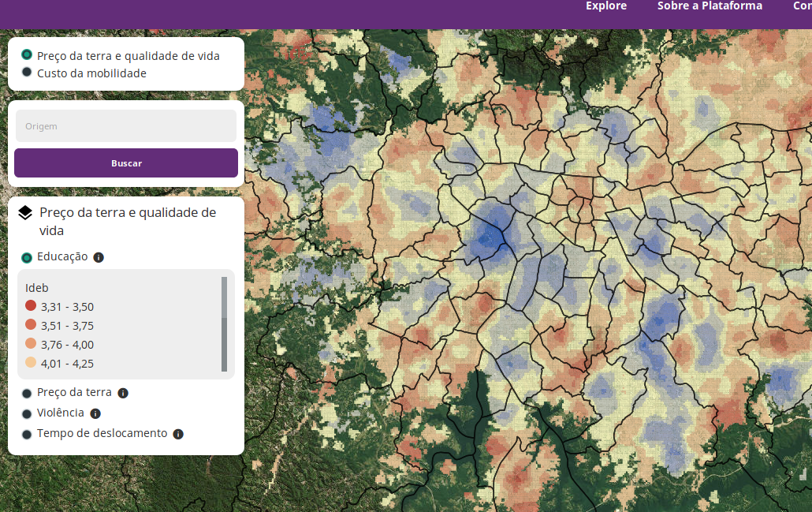Enable the Preço da terra layer

click(x=27, y=393)
